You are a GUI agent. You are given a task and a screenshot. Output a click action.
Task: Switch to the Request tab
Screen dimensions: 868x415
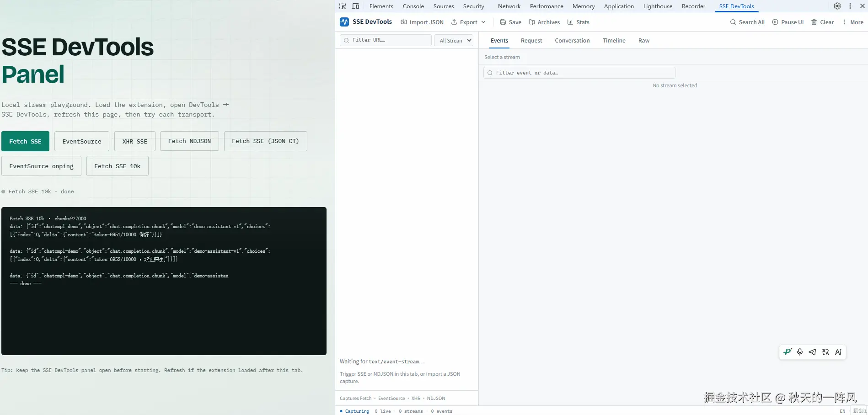pyautogui.click(x=531, y=41)
